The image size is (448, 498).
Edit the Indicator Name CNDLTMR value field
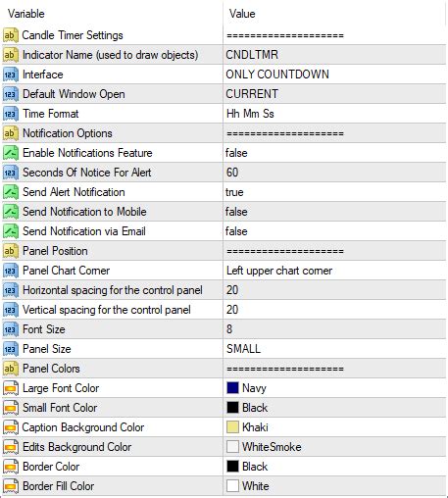[334, 55]
